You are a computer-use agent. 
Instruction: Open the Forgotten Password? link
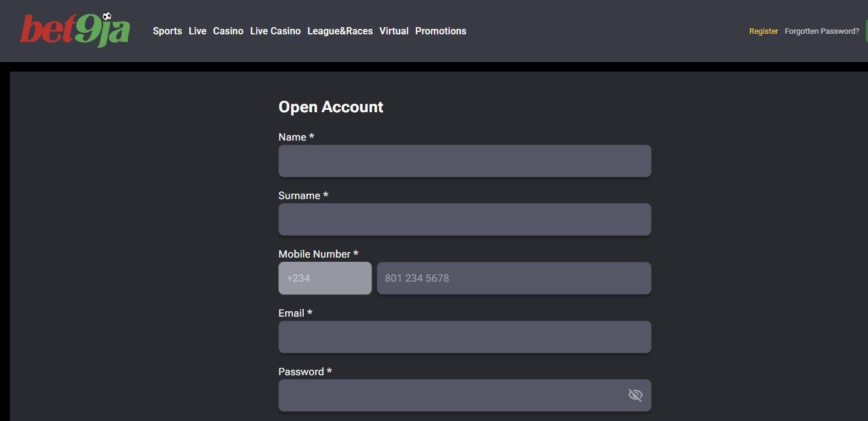[x=822, y=31]
